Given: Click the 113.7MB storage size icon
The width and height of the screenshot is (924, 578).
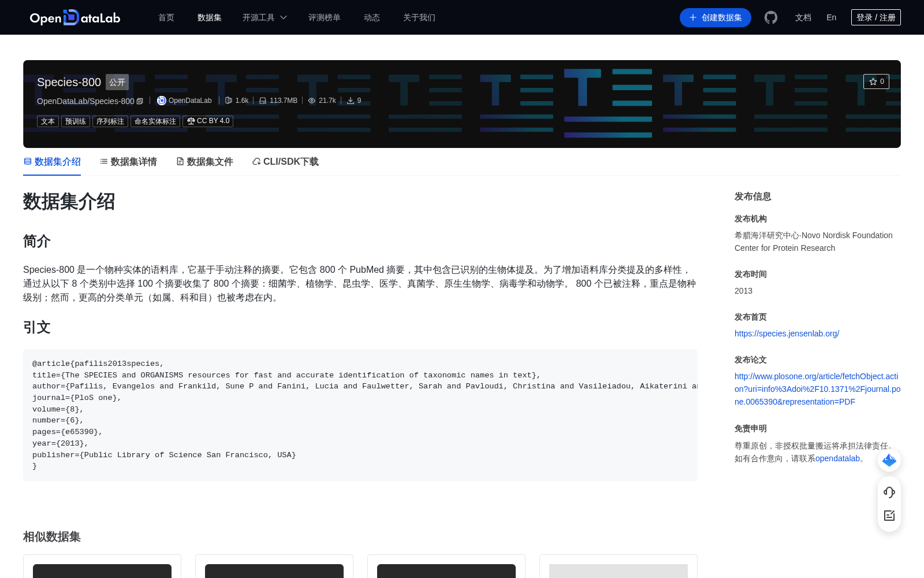Looking at the screenshot, I should pyautogui.click(x=263, y=101).
